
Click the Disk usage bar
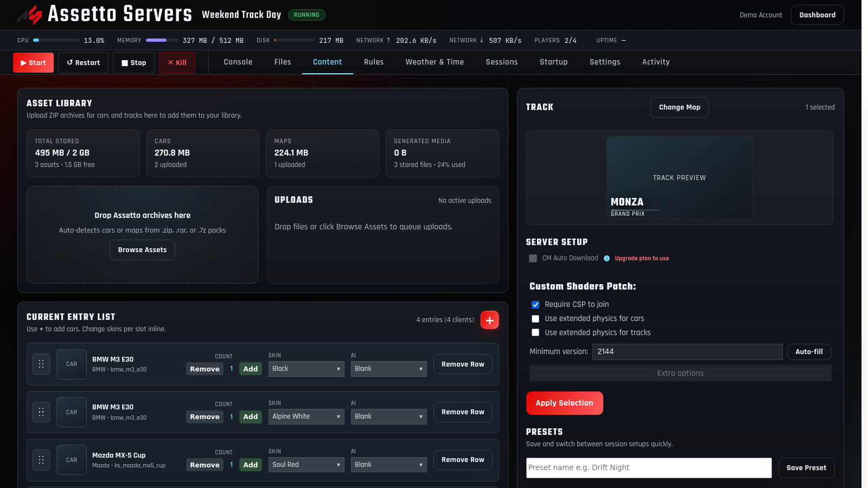point(295,40)
